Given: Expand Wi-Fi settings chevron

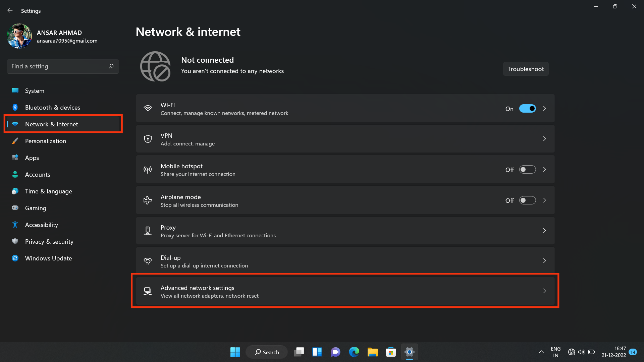Looking at the screenshot, I should 544,109.
